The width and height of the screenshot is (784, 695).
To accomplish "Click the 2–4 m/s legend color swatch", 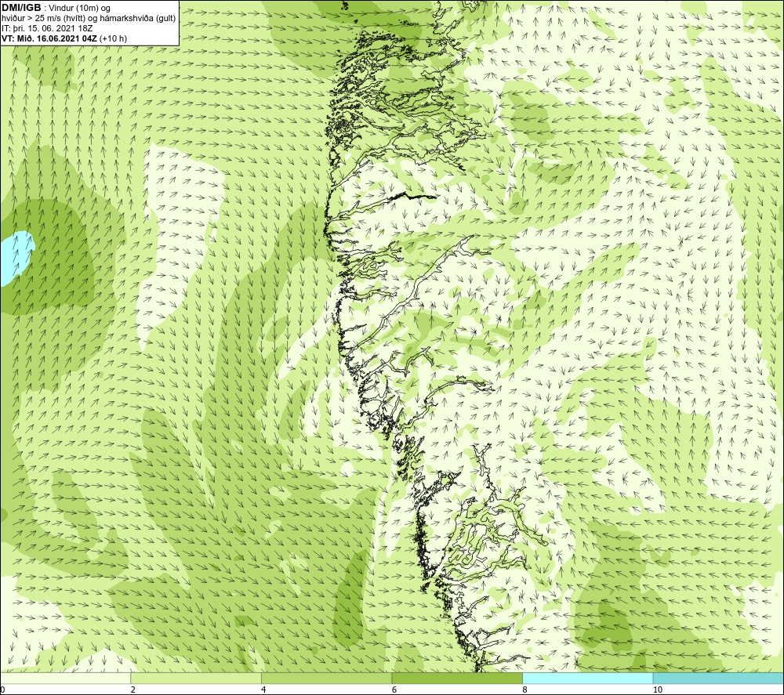I will (196, 678).
